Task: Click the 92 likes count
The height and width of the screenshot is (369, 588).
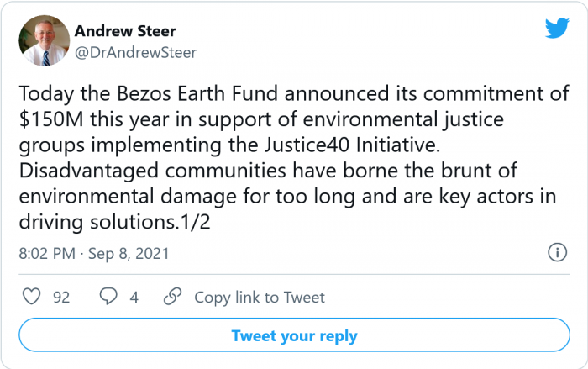Action: pos(60,297)
